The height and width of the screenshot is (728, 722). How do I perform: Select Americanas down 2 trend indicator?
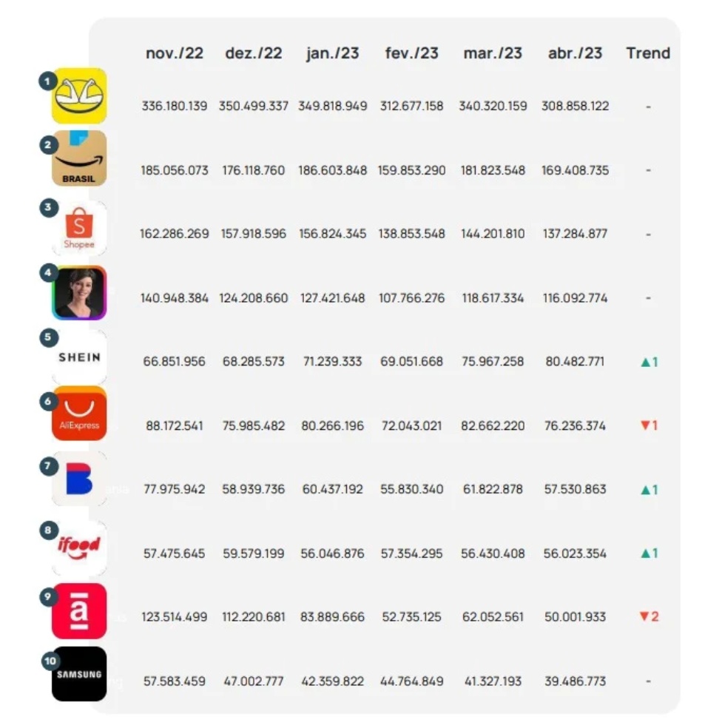(x=649, y=616)
